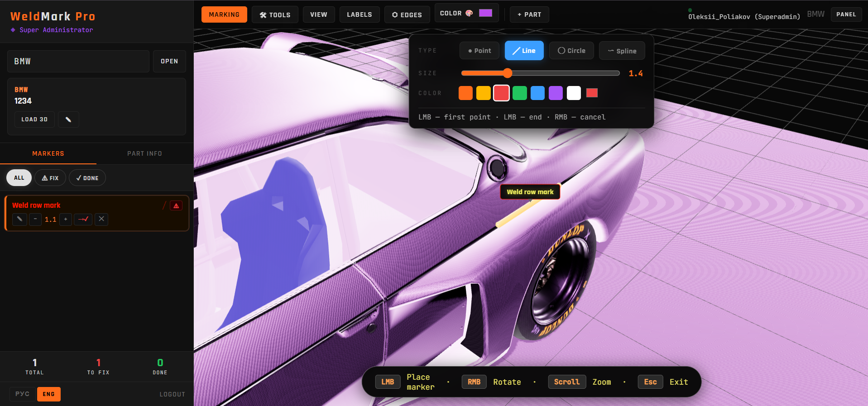The height and width of the screenshot is (406, 868).
Task: Click the Load 3D button
Action: [x=34, y=119]
